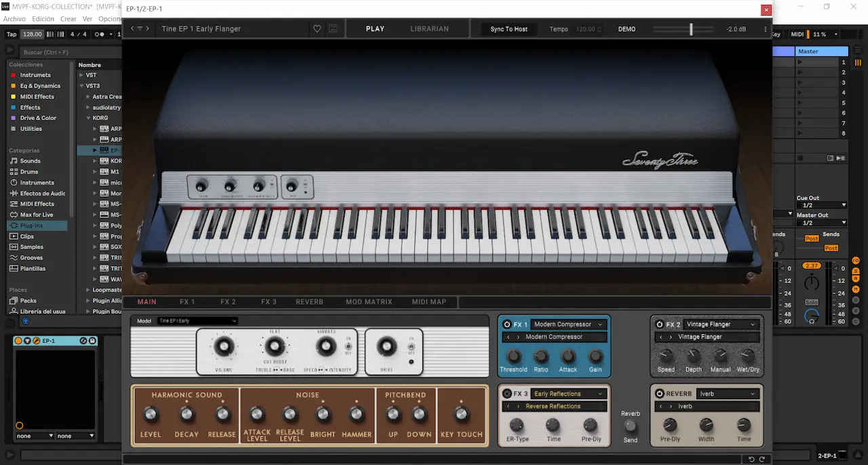Toggle Sync To Host
The width and height of the screenshot is (868, 465).
coord(509,29)
